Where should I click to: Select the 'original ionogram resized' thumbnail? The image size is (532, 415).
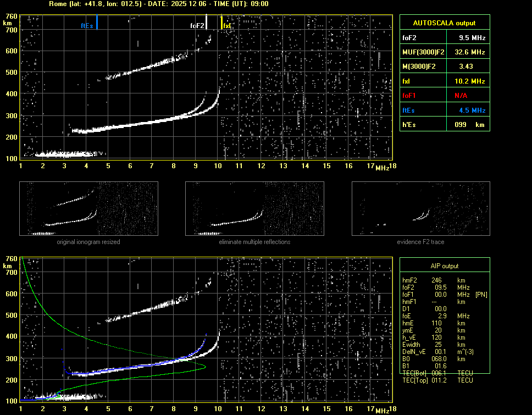(x=88, y=208)
